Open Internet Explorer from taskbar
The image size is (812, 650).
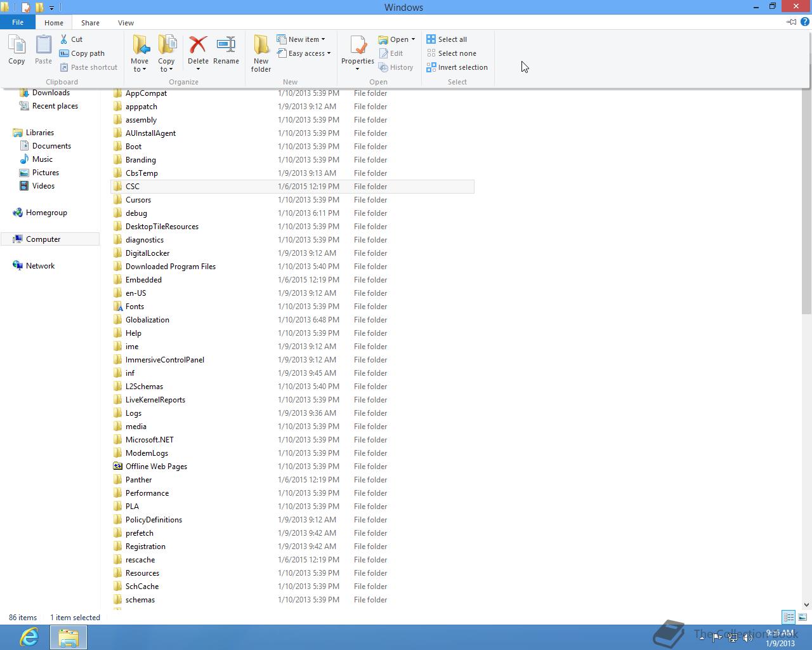coord(29,637)
